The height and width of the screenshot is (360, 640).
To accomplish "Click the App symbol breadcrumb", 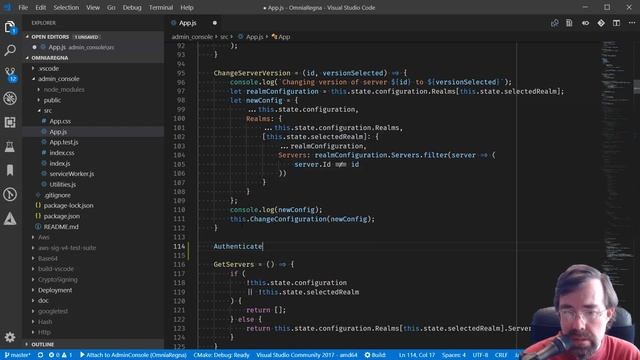I will [x=281, y=37].
